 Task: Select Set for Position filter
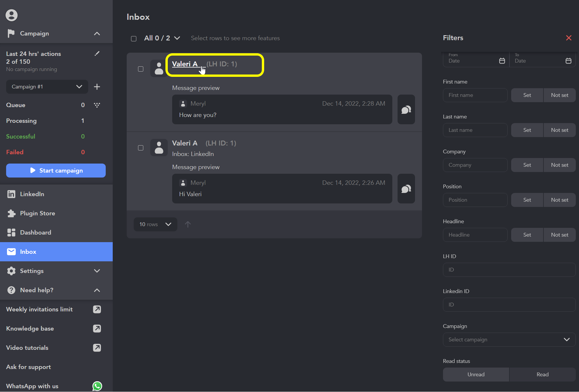(x=527, y=200)
